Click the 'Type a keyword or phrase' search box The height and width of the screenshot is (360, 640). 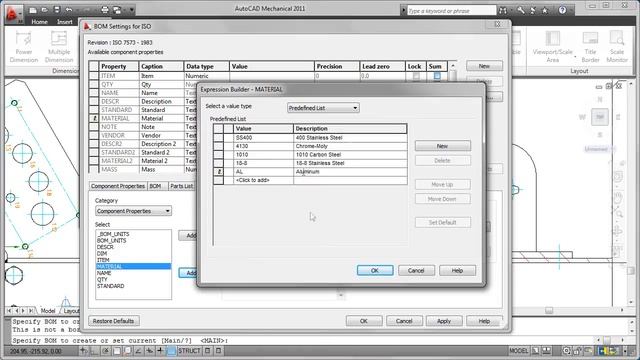point(451,11)
